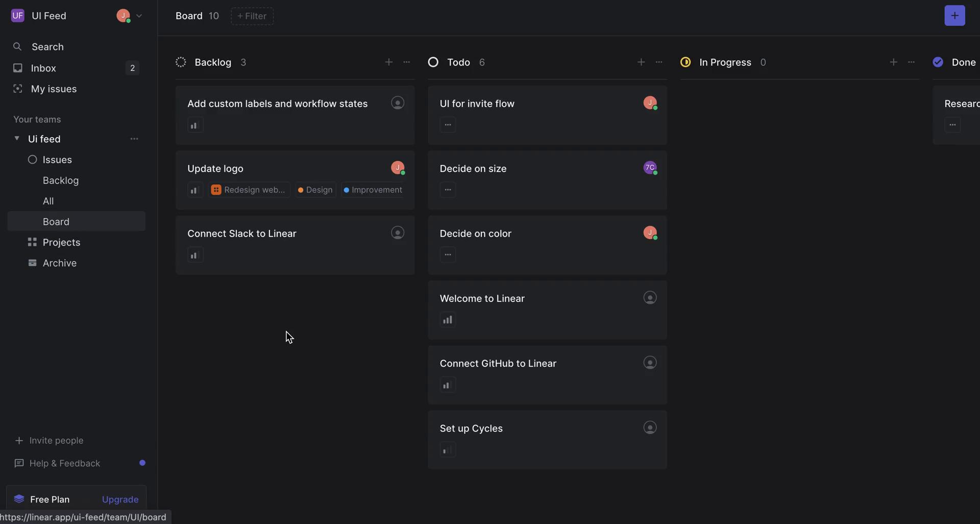Open Ui feed team options menu
This screenshot has width=980, height=524.
click(x=134, y=139)
